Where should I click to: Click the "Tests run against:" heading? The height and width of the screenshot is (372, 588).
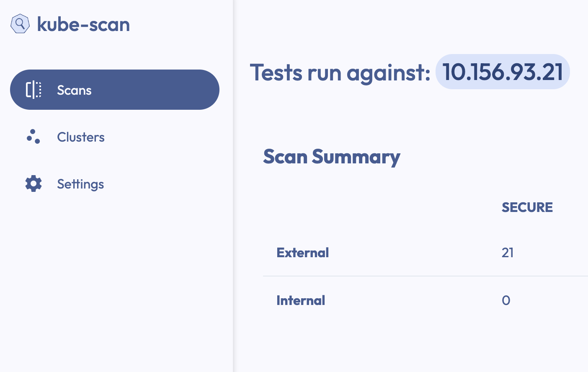(x=340, y=72)
